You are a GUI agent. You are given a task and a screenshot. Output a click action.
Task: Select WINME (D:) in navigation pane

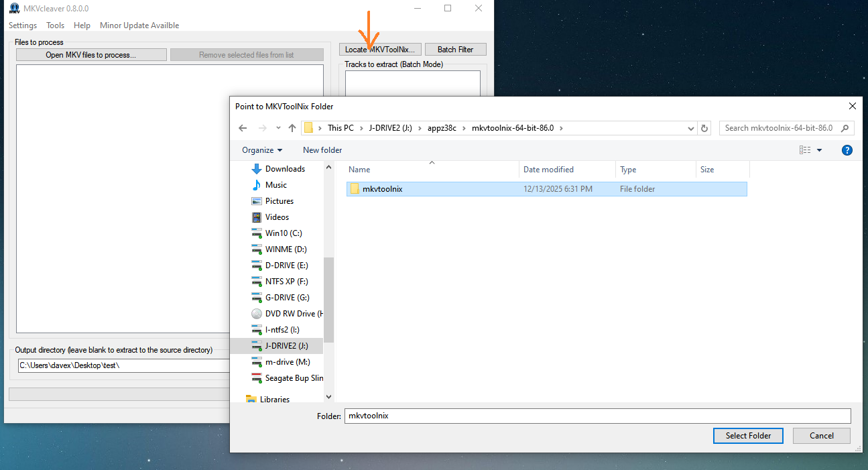click(x=286, y=249)
